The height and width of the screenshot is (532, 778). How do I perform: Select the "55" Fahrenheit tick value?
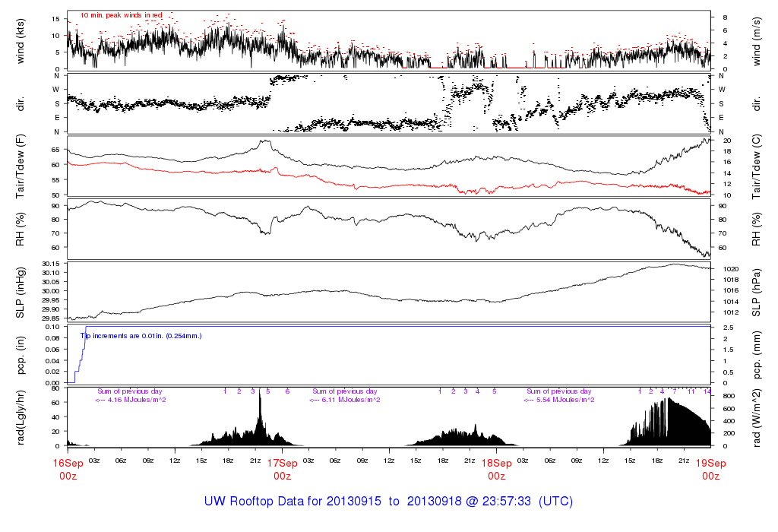tap(55, 180)
